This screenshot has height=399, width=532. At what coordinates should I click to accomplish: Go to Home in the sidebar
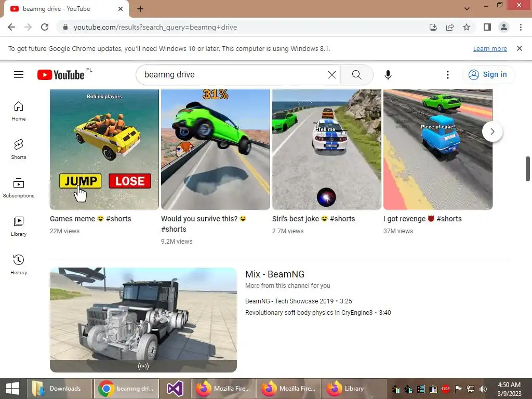[x=19, y=111]
